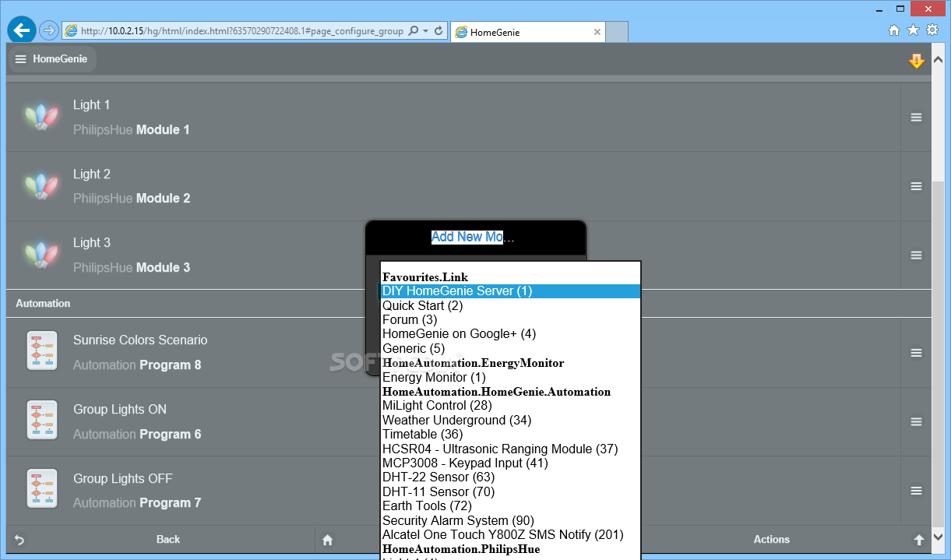Click the Light 2 bulb icon
Screen dimensions: 951x560
[41, 186]
